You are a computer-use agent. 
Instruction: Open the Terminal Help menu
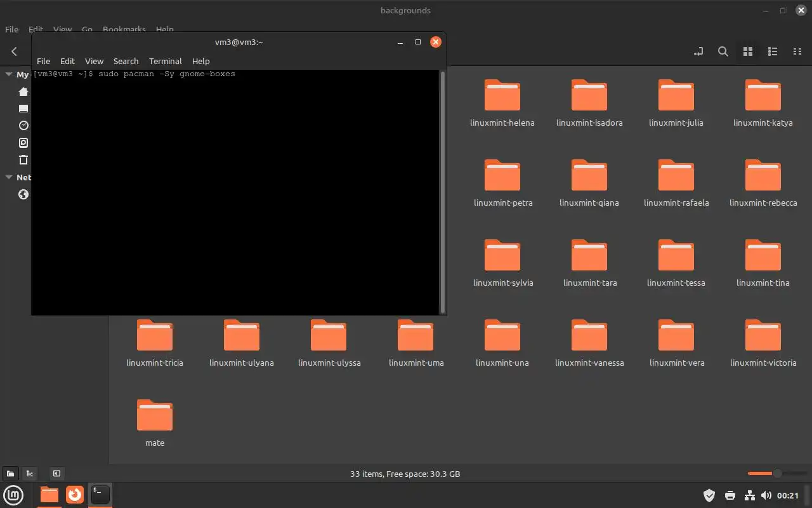click(200, 61)
